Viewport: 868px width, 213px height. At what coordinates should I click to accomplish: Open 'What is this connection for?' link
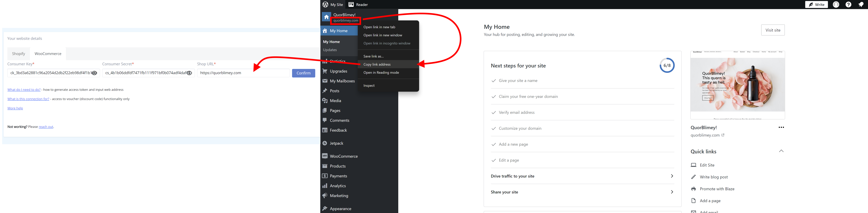click(28, 99)
